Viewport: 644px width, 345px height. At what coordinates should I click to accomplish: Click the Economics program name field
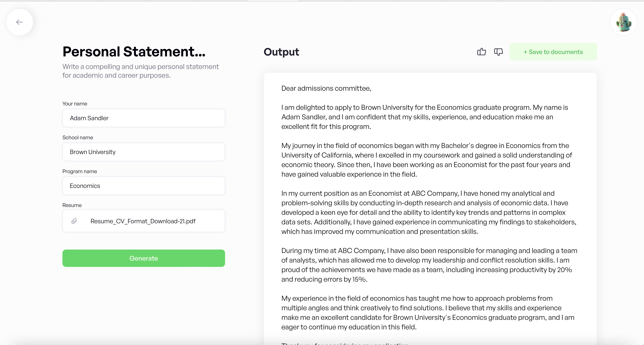click(x=144, y=186)
